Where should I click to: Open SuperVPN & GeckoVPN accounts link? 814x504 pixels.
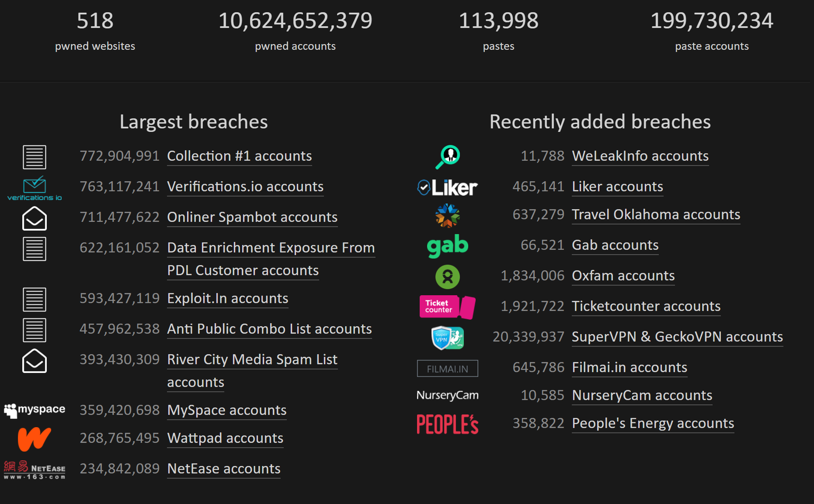pyautogui.click(x=677, y=337)
